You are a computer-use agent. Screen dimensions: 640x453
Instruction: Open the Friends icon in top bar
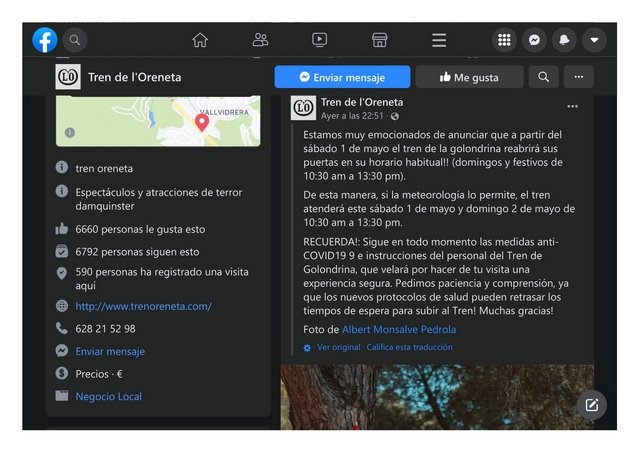(x=260, y=40)
